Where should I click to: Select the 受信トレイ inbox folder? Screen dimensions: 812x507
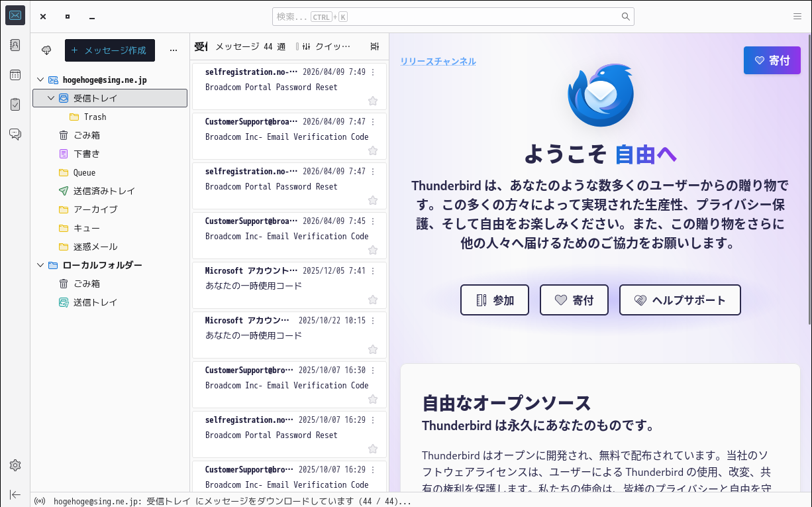click(110, 98)
